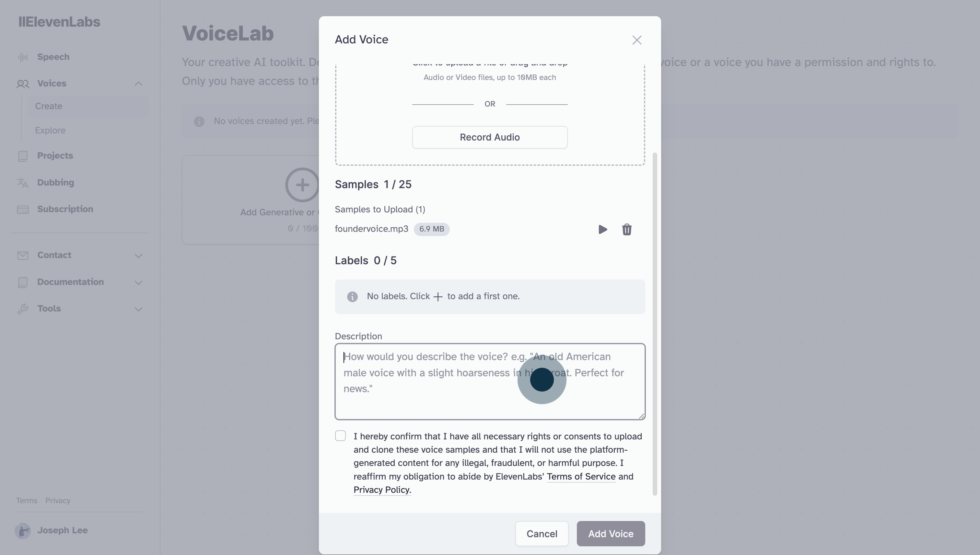
Task: Play the foundervoice.mp3 sample
Action: coord(602,230)
